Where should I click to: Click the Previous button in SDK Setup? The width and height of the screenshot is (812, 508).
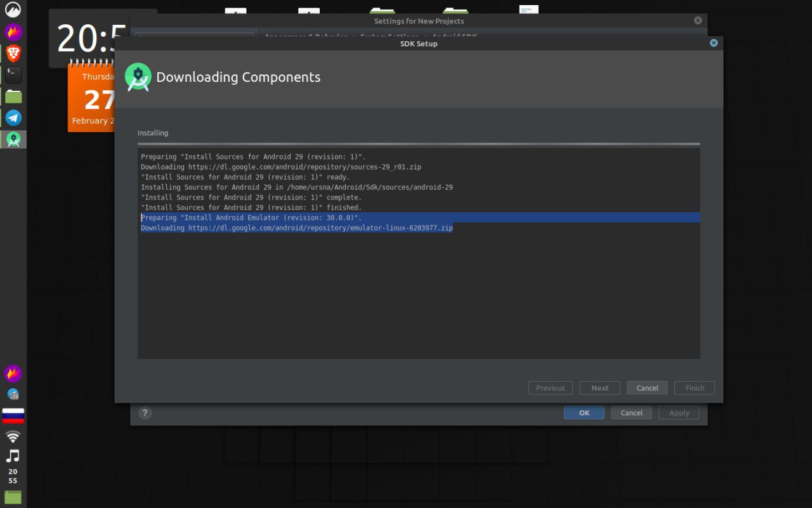point(550,388)
